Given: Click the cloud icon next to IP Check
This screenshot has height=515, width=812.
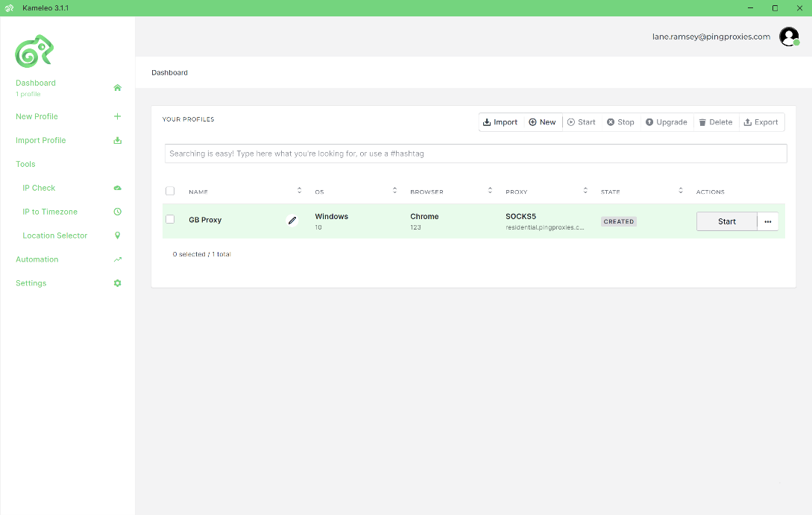Looking at the screenshot, I should coord(118,188).
